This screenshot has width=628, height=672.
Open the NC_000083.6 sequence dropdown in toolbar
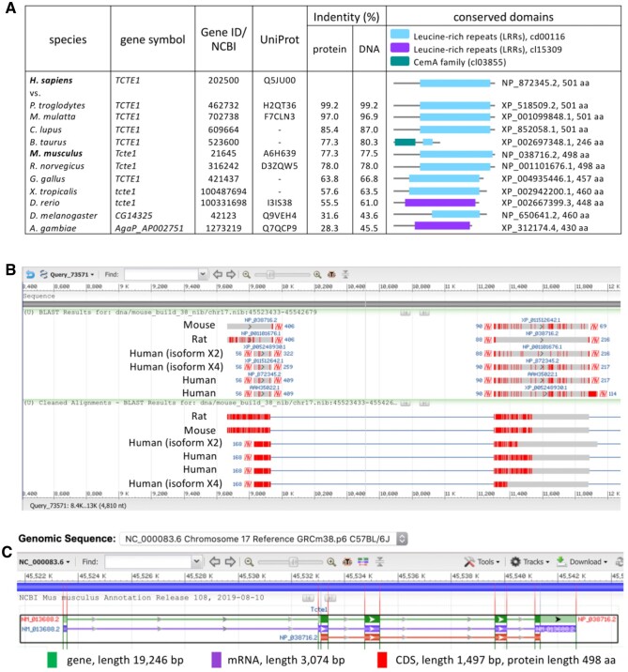(44, 562)
